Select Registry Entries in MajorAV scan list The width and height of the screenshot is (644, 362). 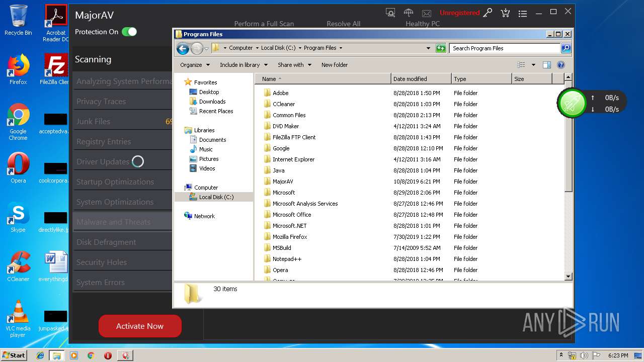[x=122, y=141]
